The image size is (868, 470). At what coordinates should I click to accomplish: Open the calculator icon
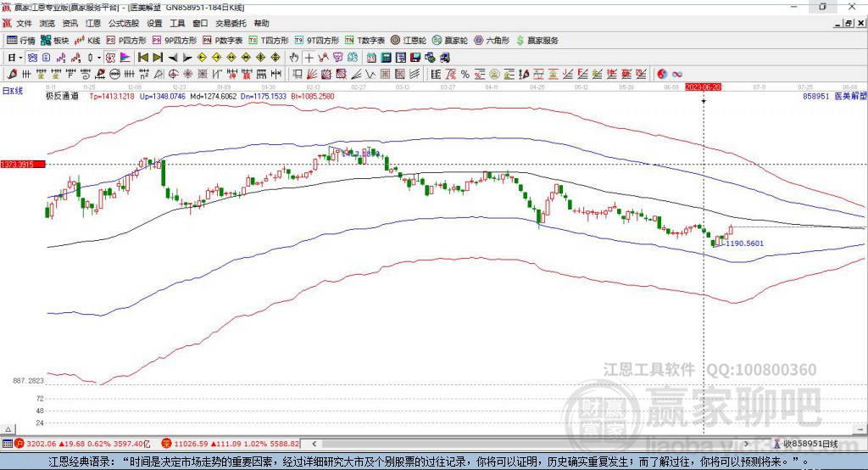[x=387, y=58]
